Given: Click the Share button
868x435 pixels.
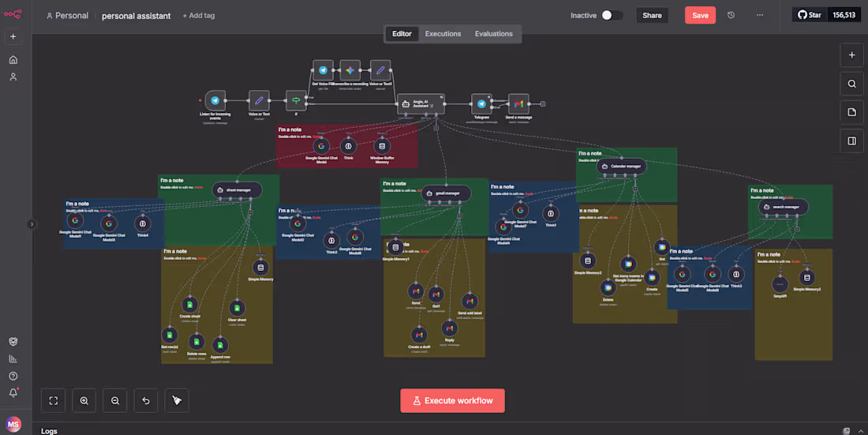Looking at the screenshot, I should (652, 16).
